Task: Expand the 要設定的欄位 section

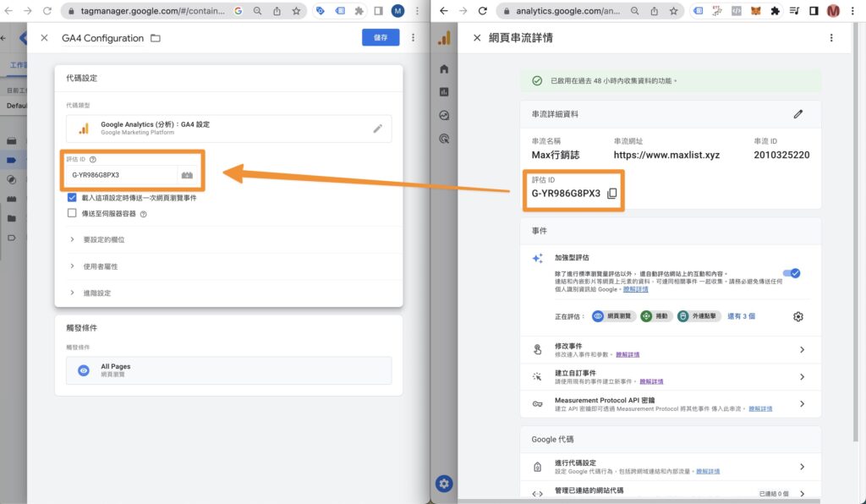Action: click(x=228, y=239)
